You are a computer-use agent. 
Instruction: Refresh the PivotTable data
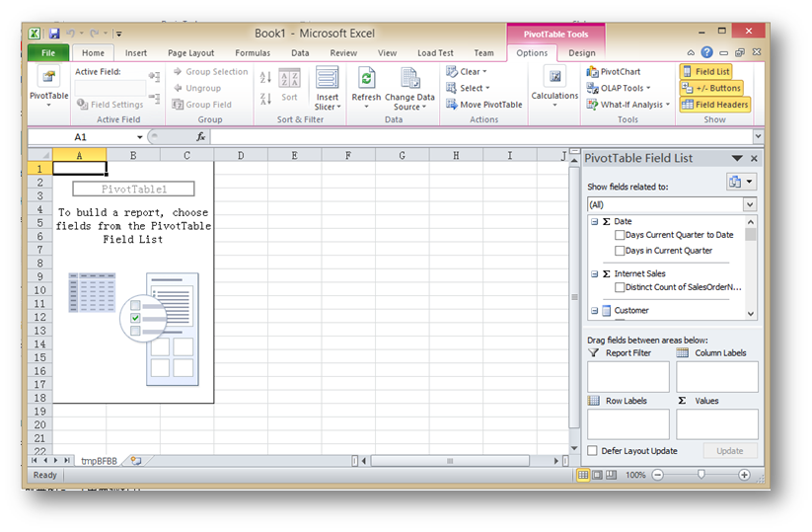tap(366, 86)
